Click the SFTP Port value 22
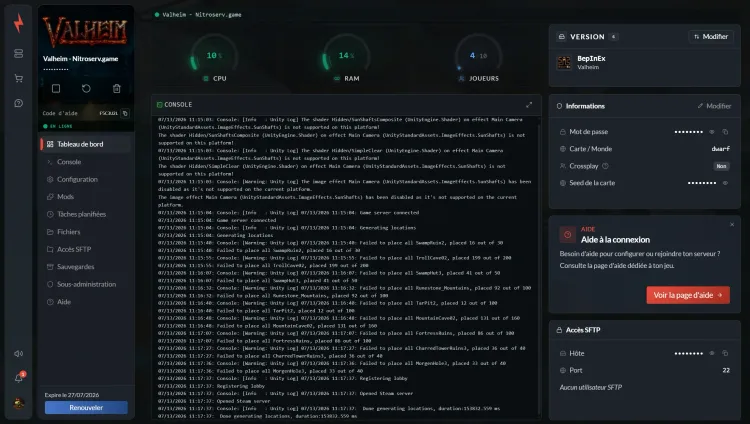The image size is (750, 424). point(726,370)
